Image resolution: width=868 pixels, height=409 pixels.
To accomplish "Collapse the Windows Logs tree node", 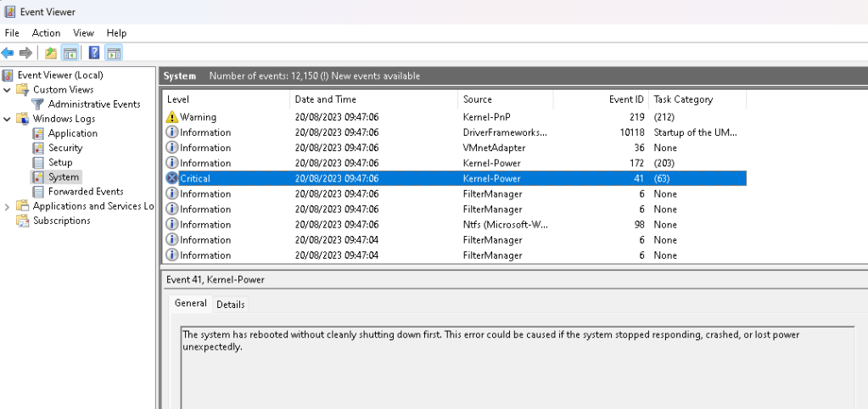I will tap(7, 119).
